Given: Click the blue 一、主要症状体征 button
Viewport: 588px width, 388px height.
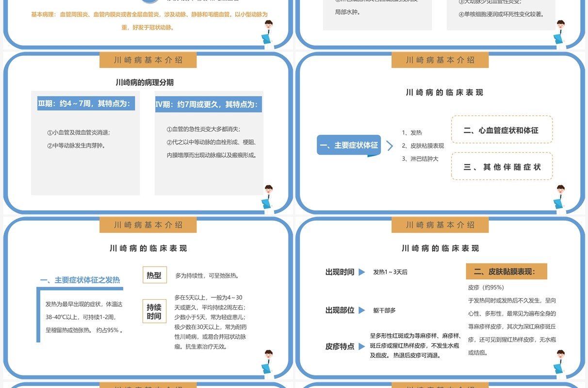Looking at the screenshot, I should click(x=349, y=145).
